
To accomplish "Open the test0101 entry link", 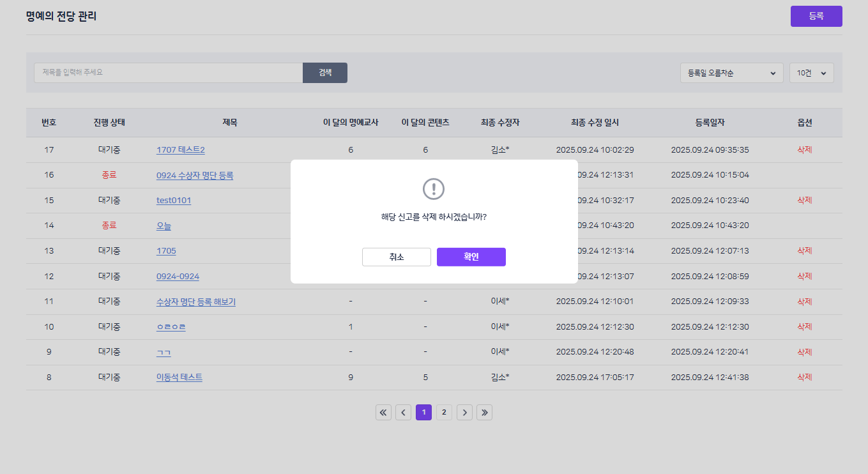I will pyautogui.click(x=174, y=201).
